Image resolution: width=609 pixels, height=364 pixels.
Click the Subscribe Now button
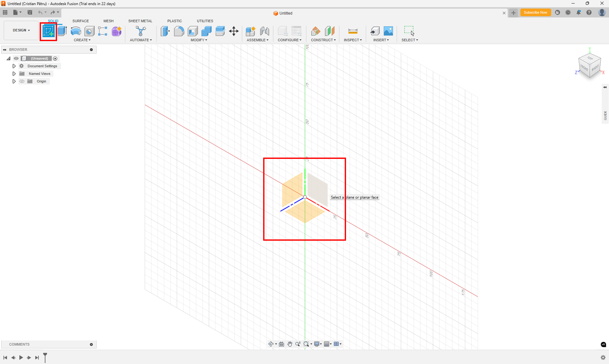point(536,13)
